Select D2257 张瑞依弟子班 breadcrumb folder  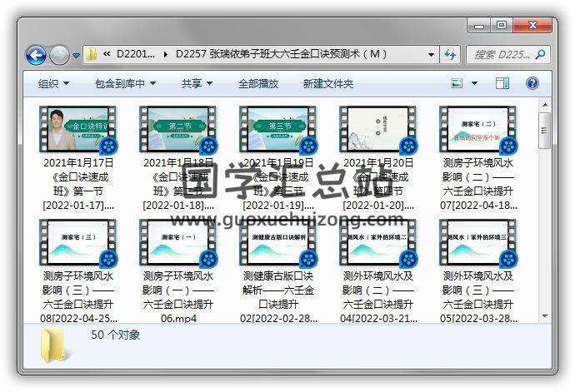282,54
